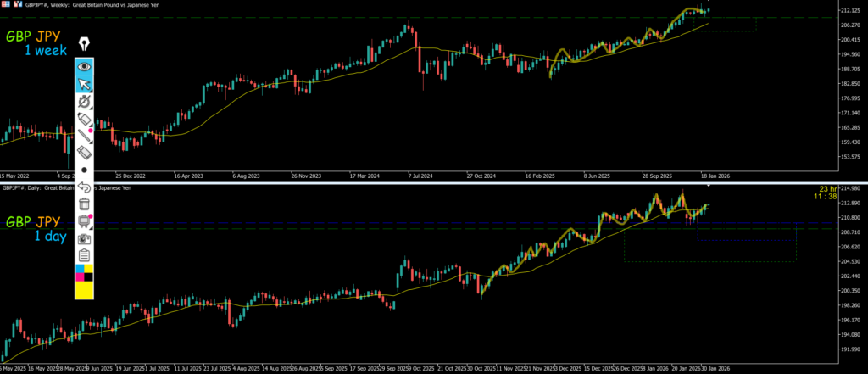Pick the cyan color swatch
Viewport: 868px width, 374px height.
81,270
